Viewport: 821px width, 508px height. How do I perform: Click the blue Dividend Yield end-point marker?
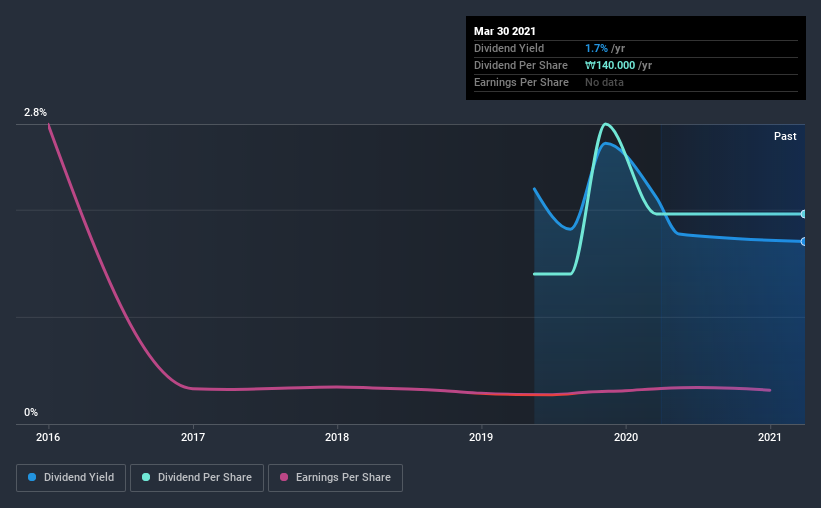click(804, 241)
